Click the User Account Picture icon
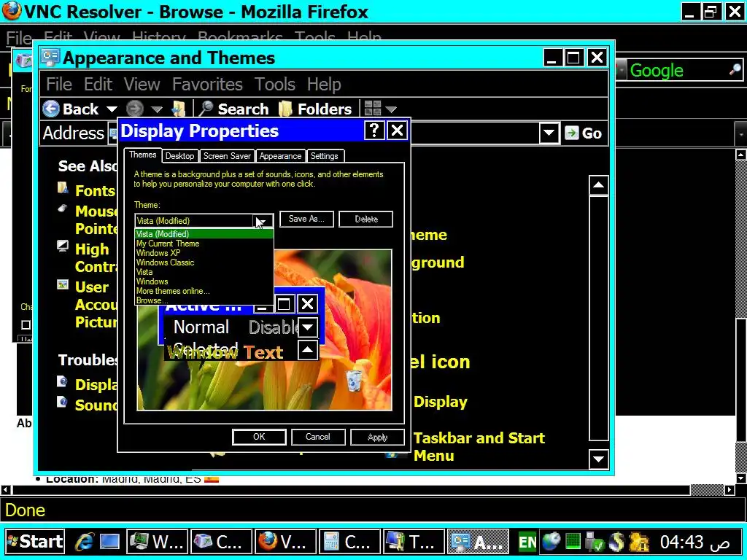 63,284
